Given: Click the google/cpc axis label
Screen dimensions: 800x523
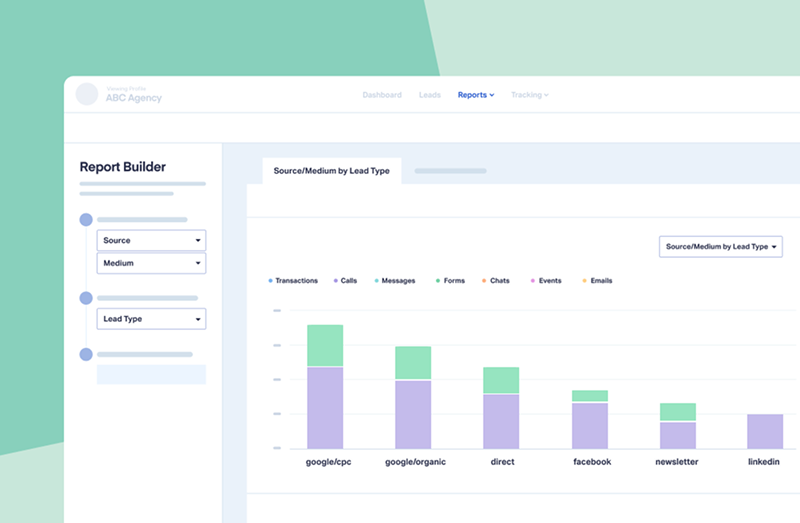Looking at the screenshot, I should click(329, 462).
